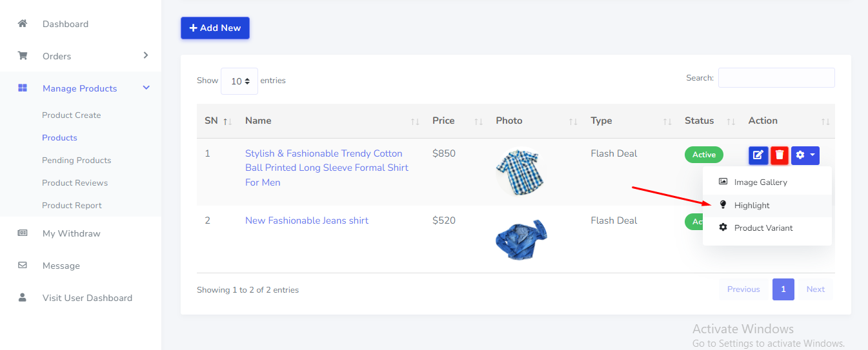Expand the Orders menu chevron
Image resolution: width=868 pixels, height=350 pixels.
pyautogui.click(x=146, y=55)
